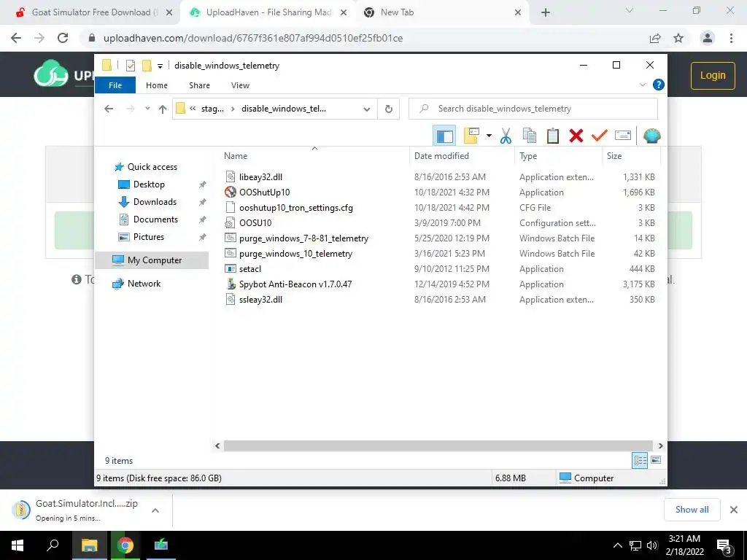Screen dimensions: 747x560
Task: Click the Chrome URL address bar
Action: pos(367,38)
